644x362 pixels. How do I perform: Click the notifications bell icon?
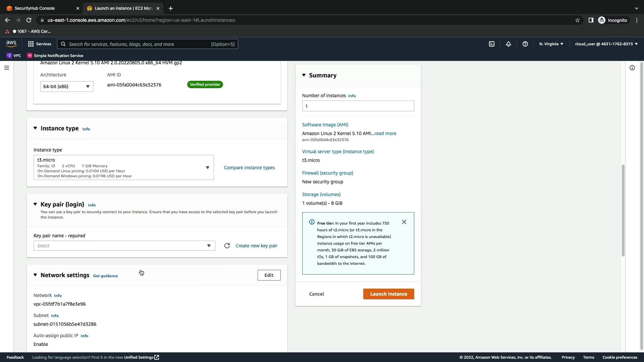pyautogui.click(x=508, y=44)
